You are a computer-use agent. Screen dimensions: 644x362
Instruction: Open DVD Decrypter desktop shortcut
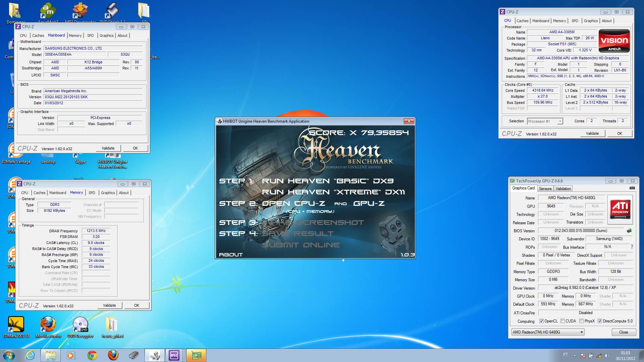click(80, 327)
